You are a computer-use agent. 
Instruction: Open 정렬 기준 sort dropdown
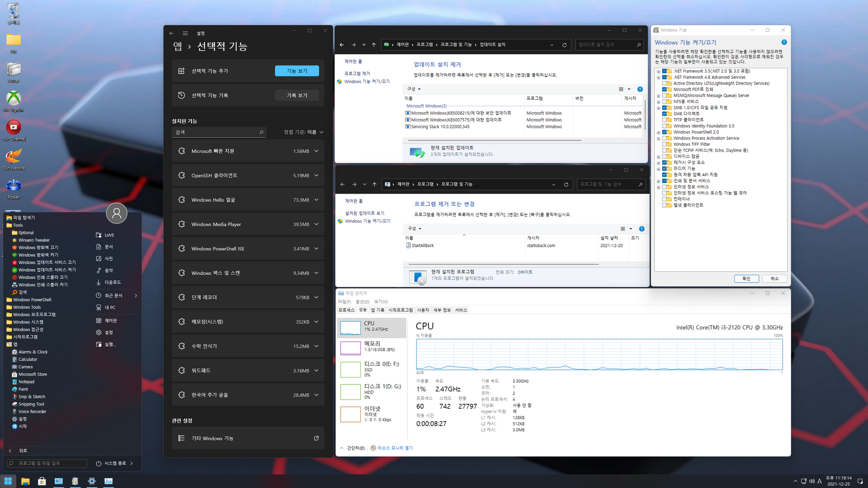click(x=304, y=132)
